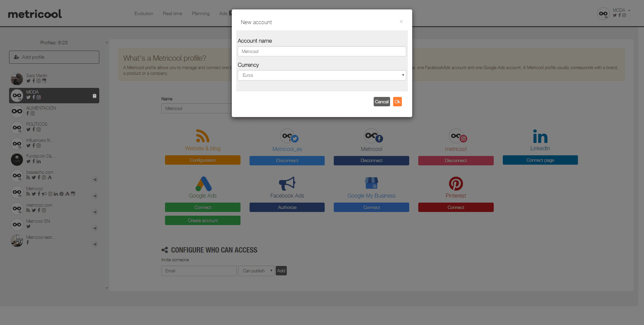
Task: Click share icon for Metricool profile
Action: pyautogui.click(x=95, y=196)
